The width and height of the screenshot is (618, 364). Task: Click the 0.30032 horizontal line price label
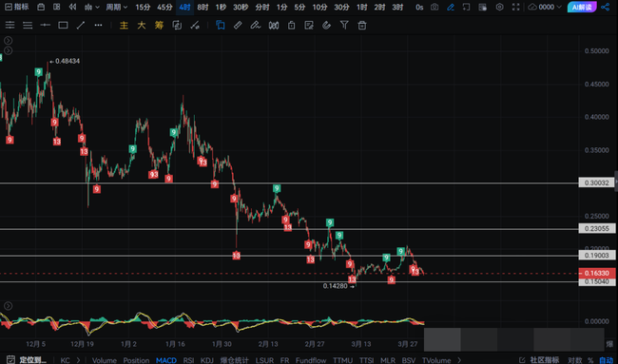tap(597, 182)
